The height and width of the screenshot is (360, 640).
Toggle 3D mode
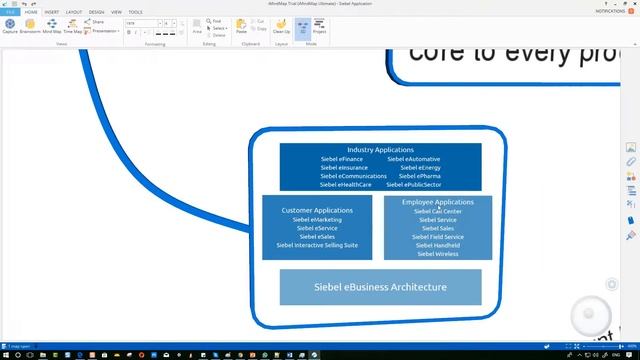(303, 28)
